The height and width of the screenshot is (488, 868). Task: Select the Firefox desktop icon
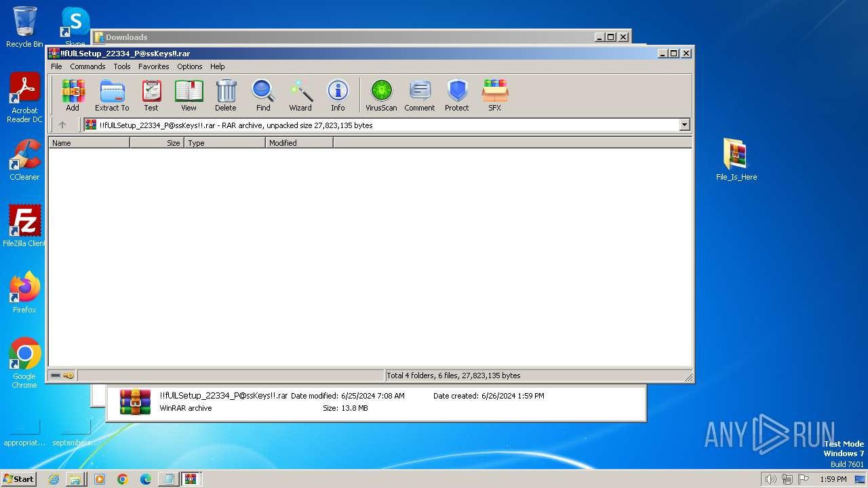[24, 292]
